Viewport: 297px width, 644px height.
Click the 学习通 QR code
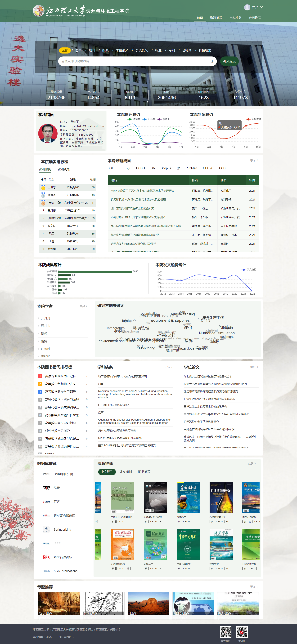coord(242,632)
